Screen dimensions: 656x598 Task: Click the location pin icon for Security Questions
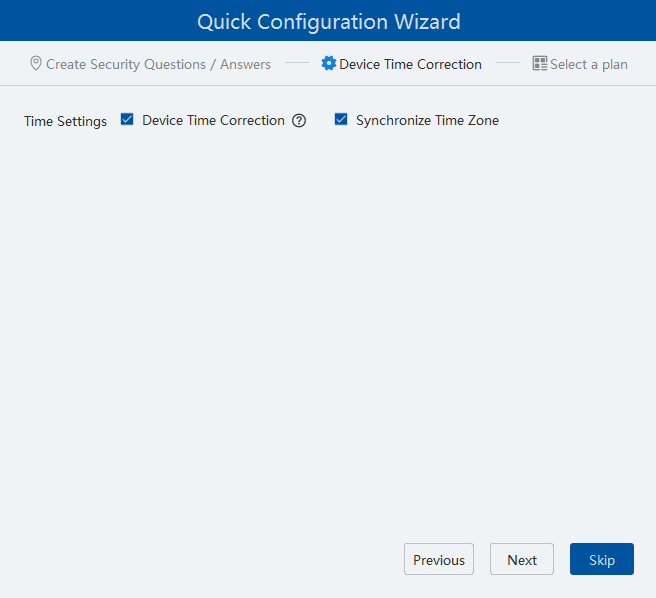tap(36, 64)
